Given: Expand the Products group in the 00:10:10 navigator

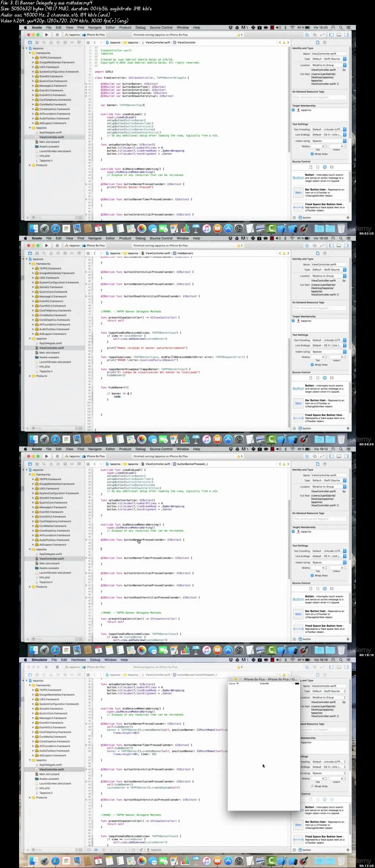Looking at the screenshot, I should tap(30, 587).
